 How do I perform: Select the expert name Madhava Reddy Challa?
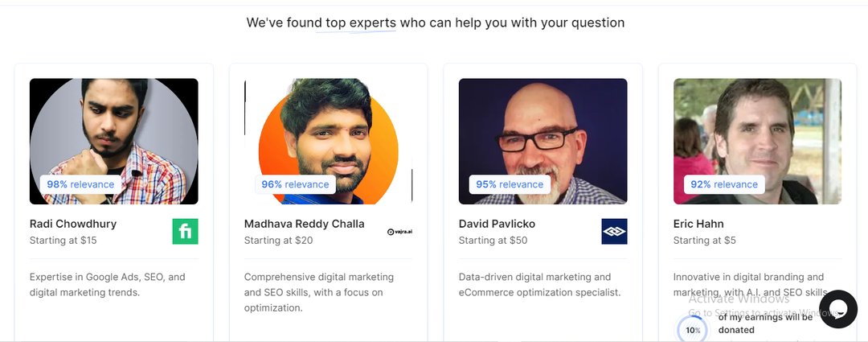pyautogui.click(x=304, y=224)
